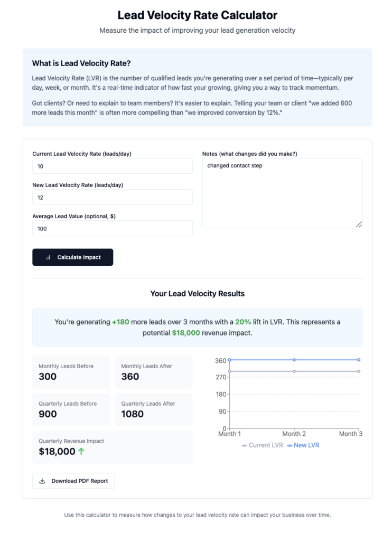
Task: Click the New Lead Velocity Rate input
Action: 112,197
